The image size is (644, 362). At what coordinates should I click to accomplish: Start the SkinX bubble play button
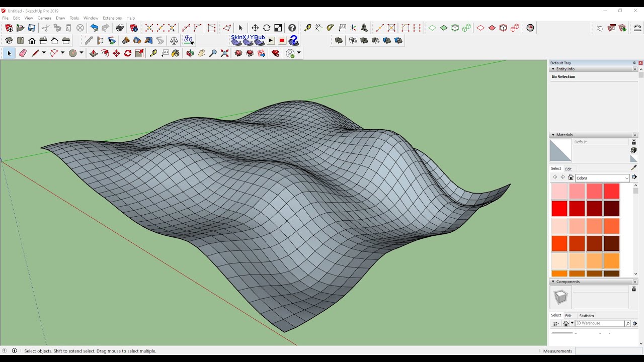[x=271, y=41]
